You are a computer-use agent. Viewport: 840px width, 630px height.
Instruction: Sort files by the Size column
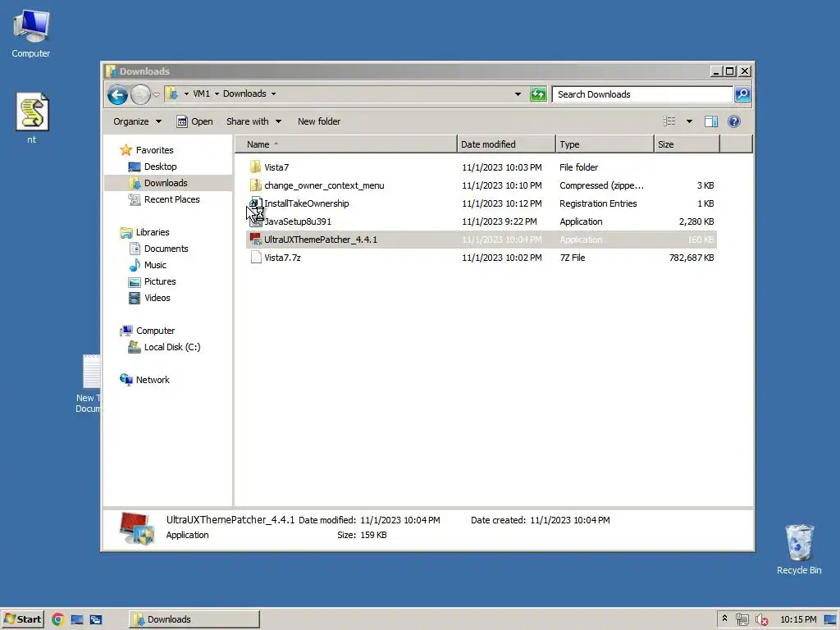(687, 144)
